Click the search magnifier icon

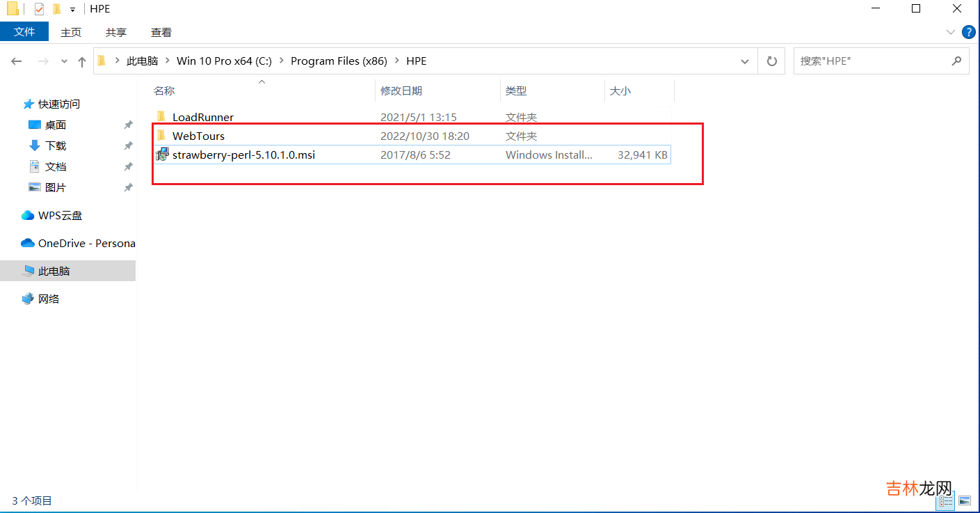point(956,61)
